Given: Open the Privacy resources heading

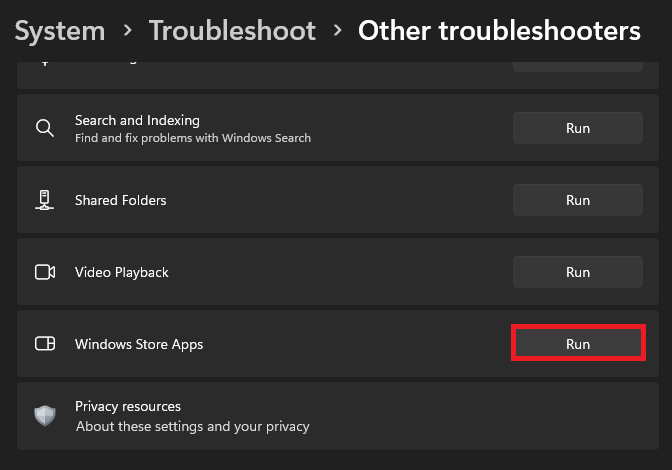Looking at the screenshot, I should click(x=128, y=407).
